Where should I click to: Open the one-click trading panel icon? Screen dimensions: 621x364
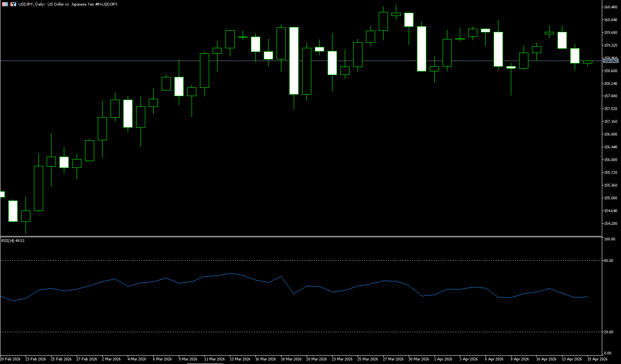(x=13, y=4)
